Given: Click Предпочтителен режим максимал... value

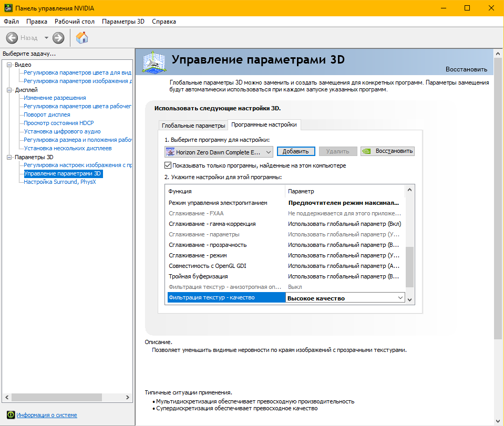Looking at the screenshot, I should click(343, 203).
